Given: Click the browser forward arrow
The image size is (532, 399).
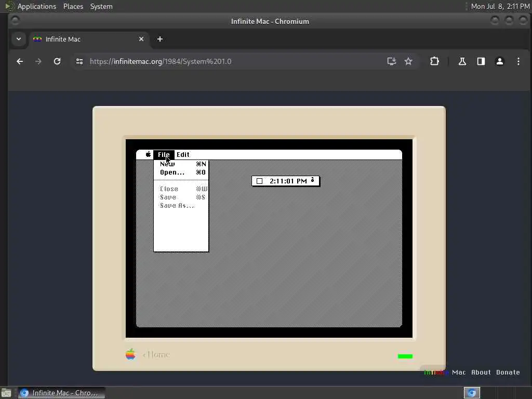Looking at the screenshot, I should 38,61.
